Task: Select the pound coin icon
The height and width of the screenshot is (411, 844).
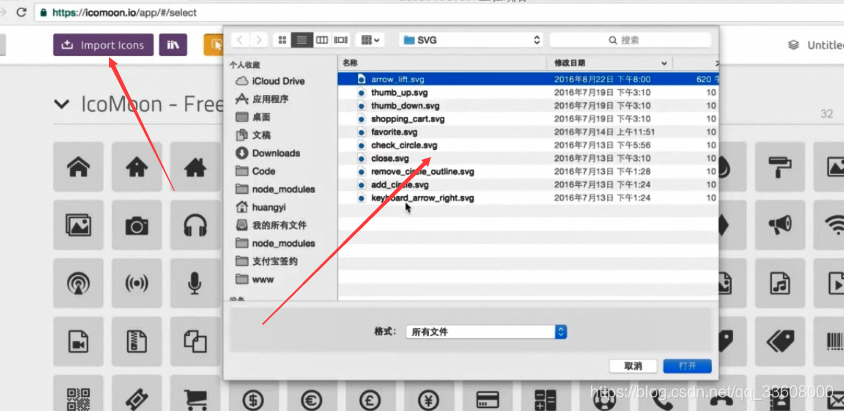Action: click(371, 398)
